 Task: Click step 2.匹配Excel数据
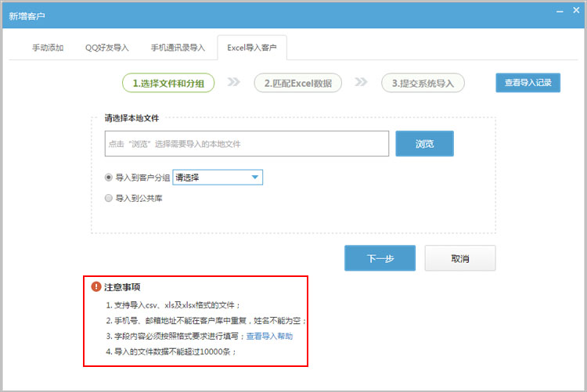click(298, 83)
